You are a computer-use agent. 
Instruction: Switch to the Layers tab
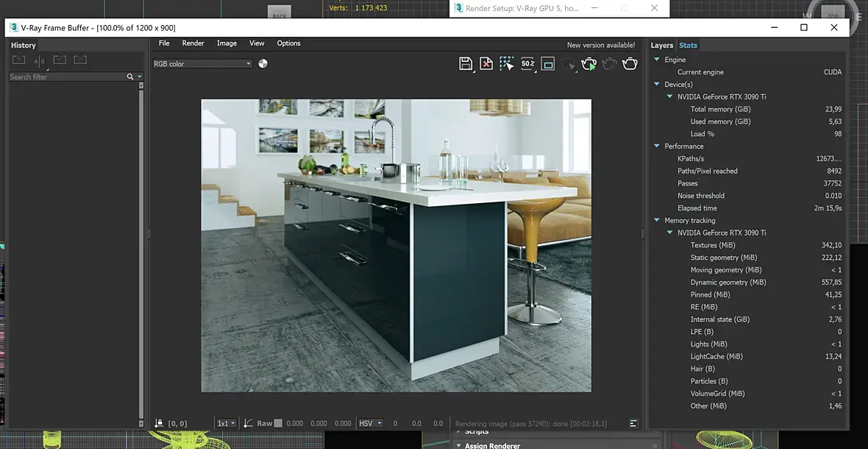pyautogui.click(x=661, y=46)
